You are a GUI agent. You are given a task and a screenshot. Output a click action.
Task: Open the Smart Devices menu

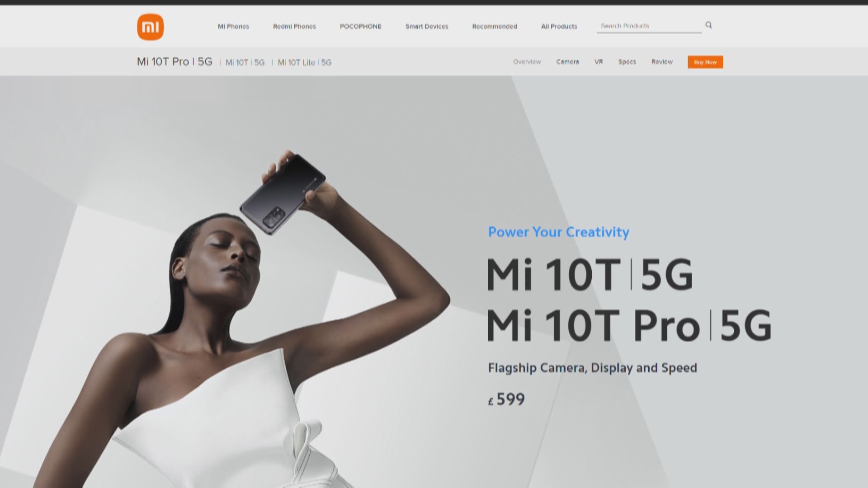pyautogui.click(x=426, y=27)
